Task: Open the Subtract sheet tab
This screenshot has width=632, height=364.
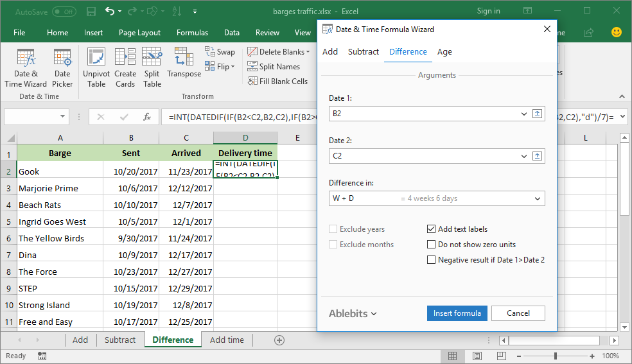Action: [120, 340]
